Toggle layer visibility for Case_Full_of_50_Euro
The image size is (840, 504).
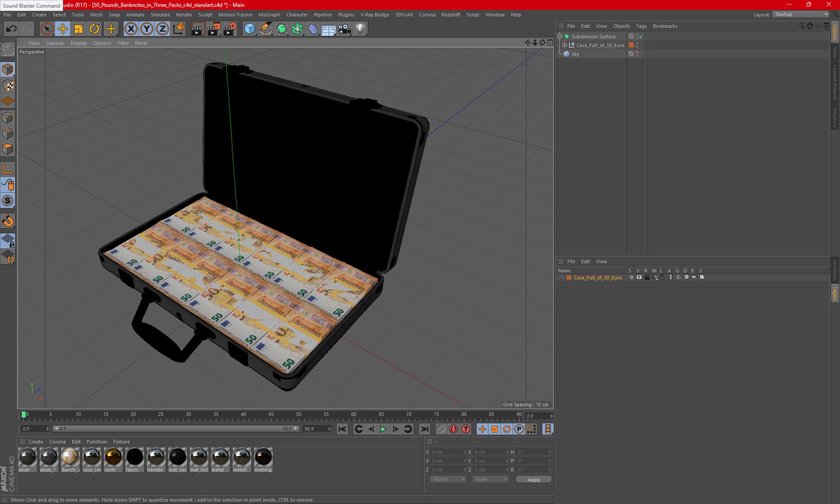[x=639, y=278]
